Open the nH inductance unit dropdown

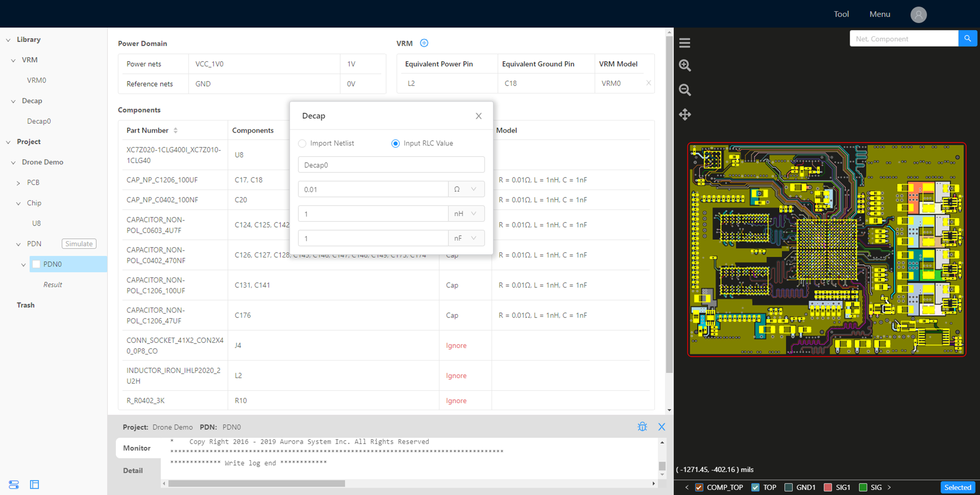pyautogui.click(x=466, y=214)
